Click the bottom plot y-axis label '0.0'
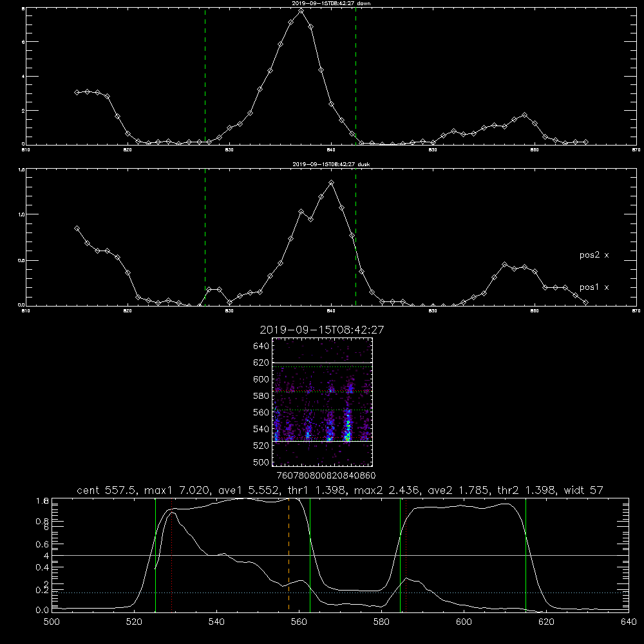644x644 pixels. (x=43, y=611)
